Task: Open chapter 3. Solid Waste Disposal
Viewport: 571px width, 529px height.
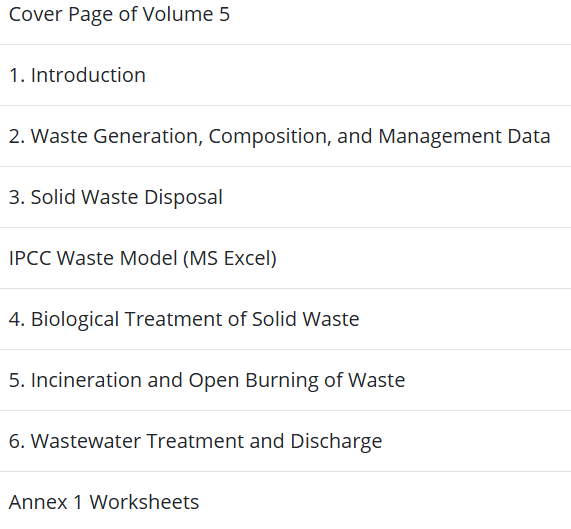Action: click(x=115, y=197)
